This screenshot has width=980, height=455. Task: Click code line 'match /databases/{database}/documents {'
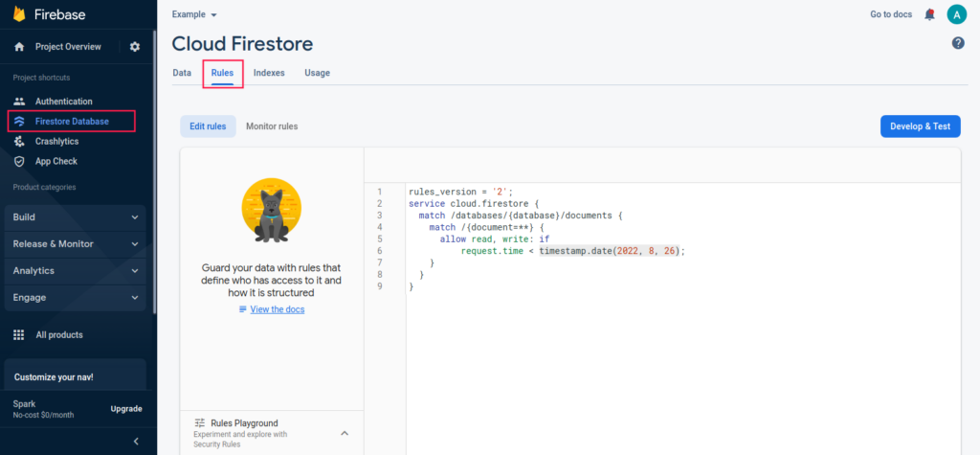click(x=522, y=216)
